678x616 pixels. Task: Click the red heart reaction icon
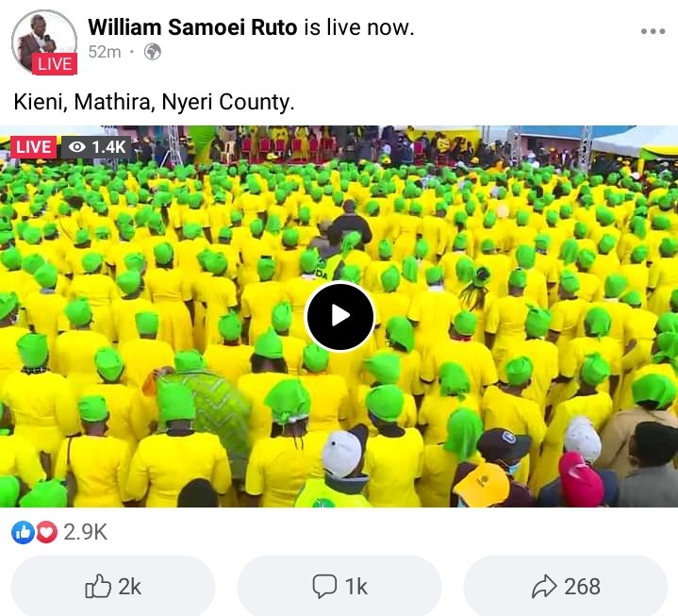(x=47, y=532)
